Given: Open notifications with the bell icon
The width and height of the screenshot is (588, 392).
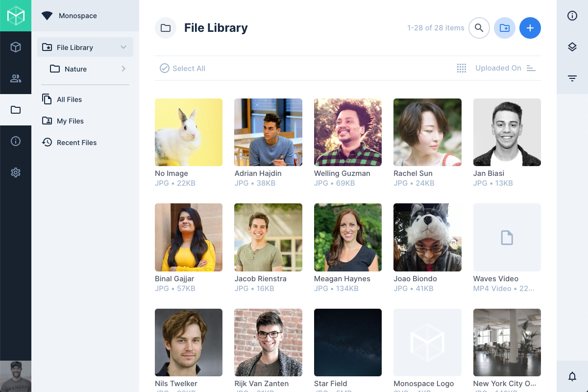Looking at the screenshot, I should coord(572,376).
